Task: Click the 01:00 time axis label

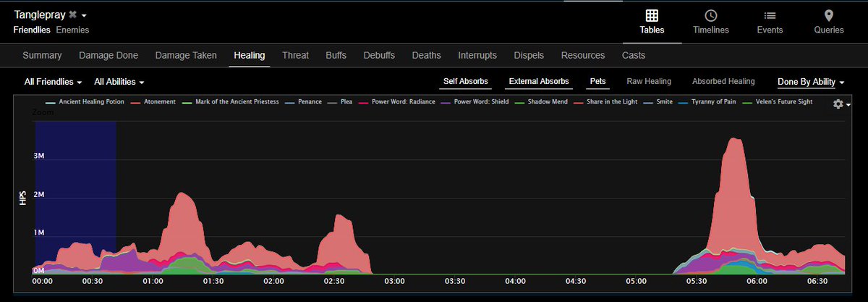Action: 153,280
